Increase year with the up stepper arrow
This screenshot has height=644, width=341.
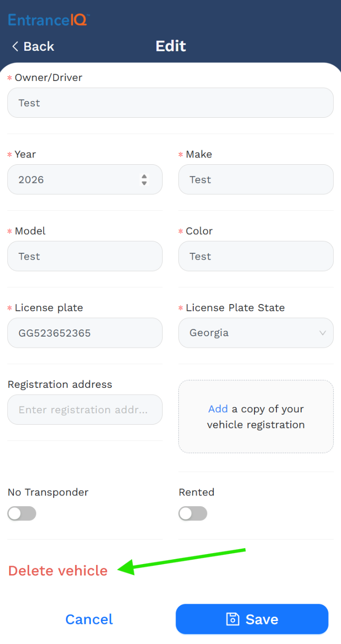[144, 176]
